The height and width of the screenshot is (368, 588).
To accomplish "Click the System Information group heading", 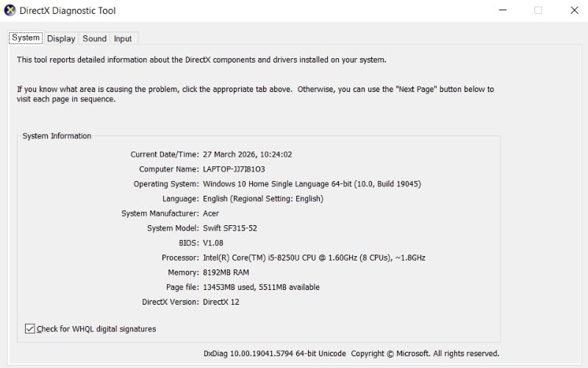I will click(x=57, y=136).
